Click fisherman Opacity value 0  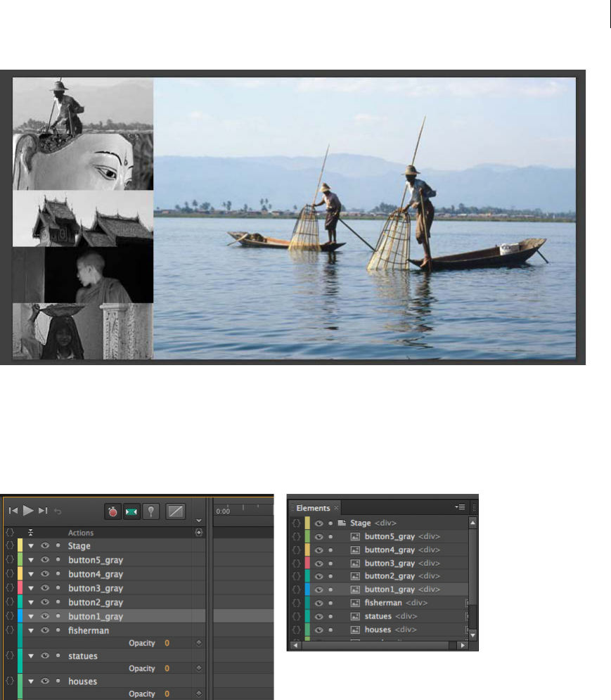click(x=167, y=643)
